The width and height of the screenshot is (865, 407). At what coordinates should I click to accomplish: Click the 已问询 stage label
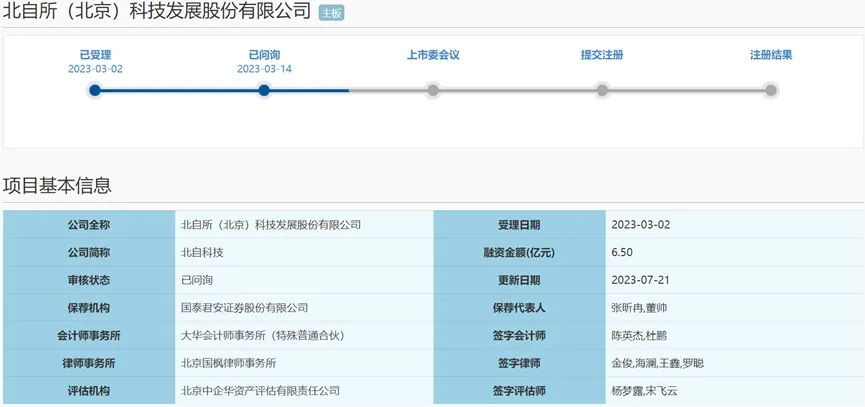point(264,55)
